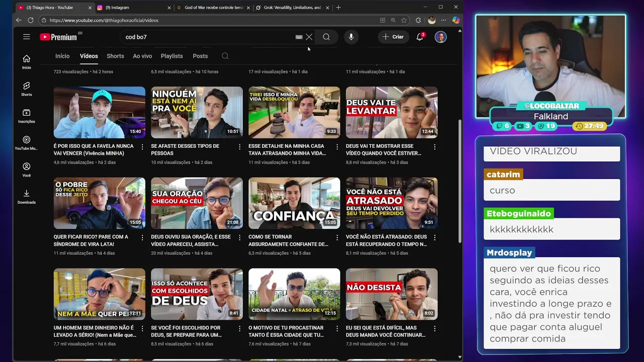Click the 'cod bo7' search field

click(209, 37)
